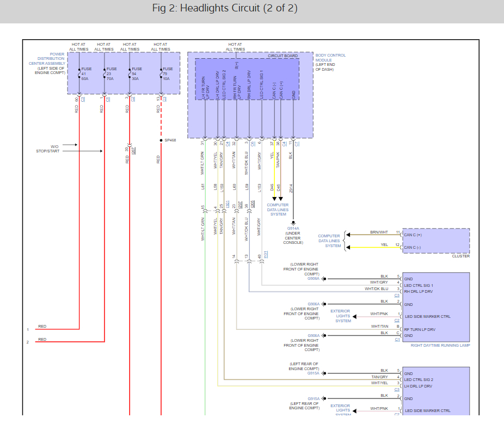Open the I207 connector link on the Fuse 94 RED wire
504x430 pixels.
tap(133, 150)
